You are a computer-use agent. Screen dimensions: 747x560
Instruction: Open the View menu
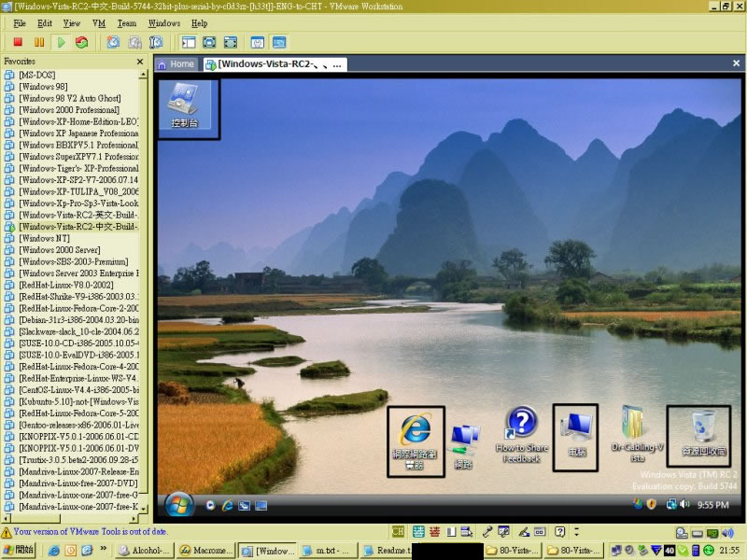point(72,23)
